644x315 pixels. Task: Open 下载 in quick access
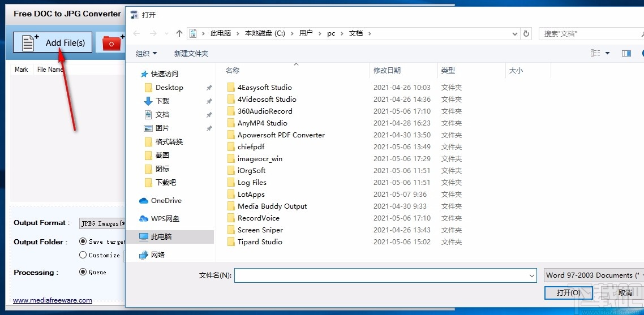click(x=162, y=101)
